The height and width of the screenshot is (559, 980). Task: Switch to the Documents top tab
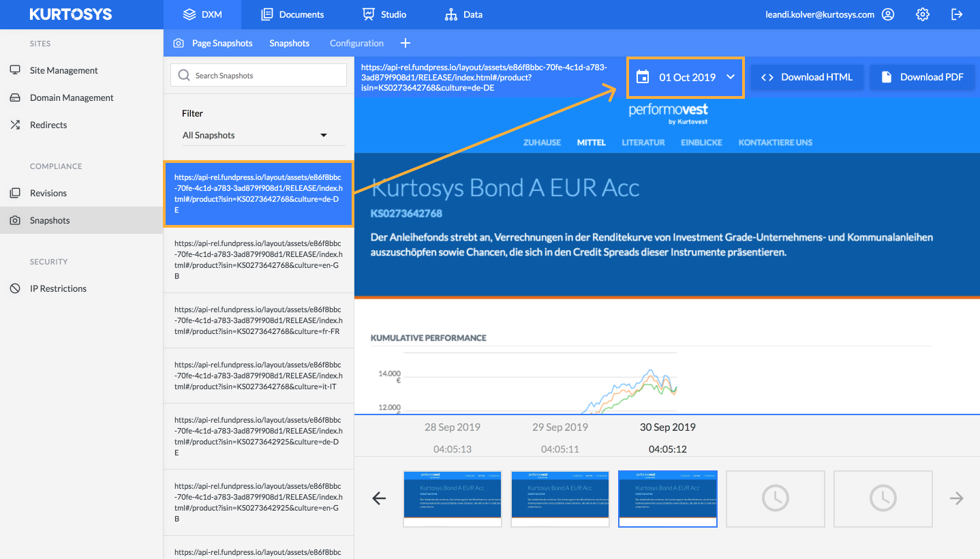[293, 14]
